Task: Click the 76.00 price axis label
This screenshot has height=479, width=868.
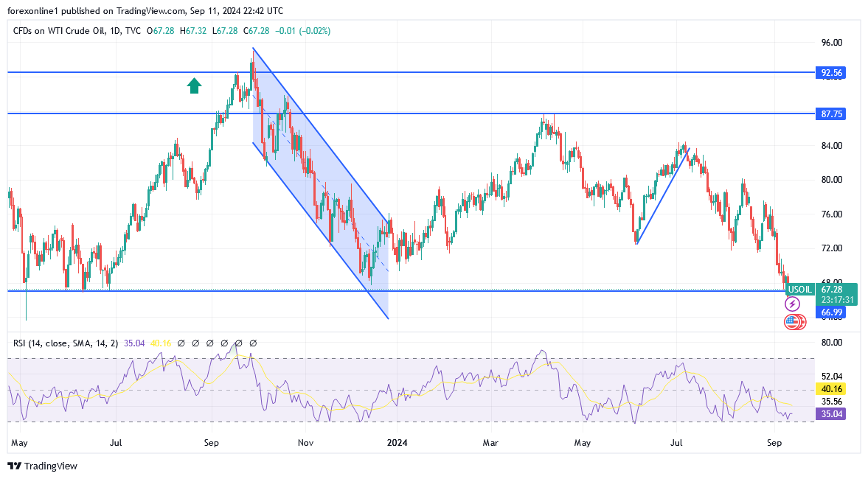Action: [x=831, y=214]
